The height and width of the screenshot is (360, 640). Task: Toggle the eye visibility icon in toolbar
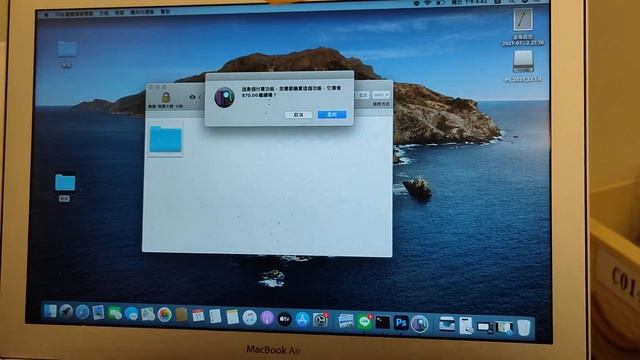(192, 97)
